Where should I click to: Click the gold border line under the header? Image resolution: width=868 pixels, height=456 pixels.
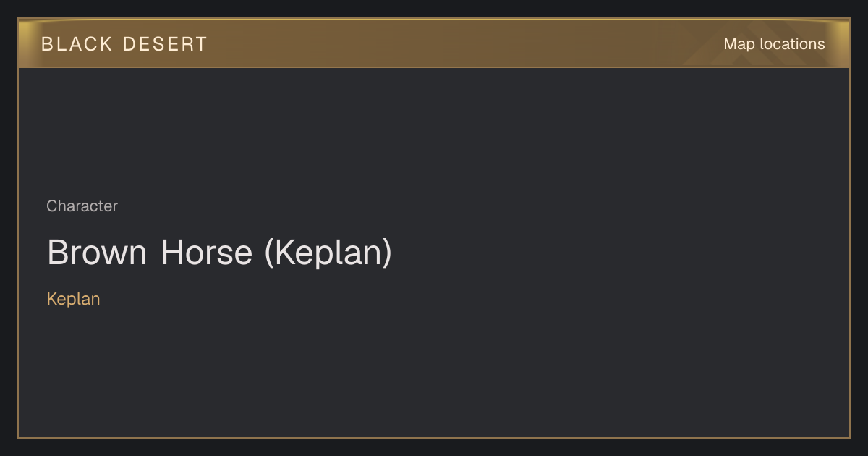(x=434, y=67)
